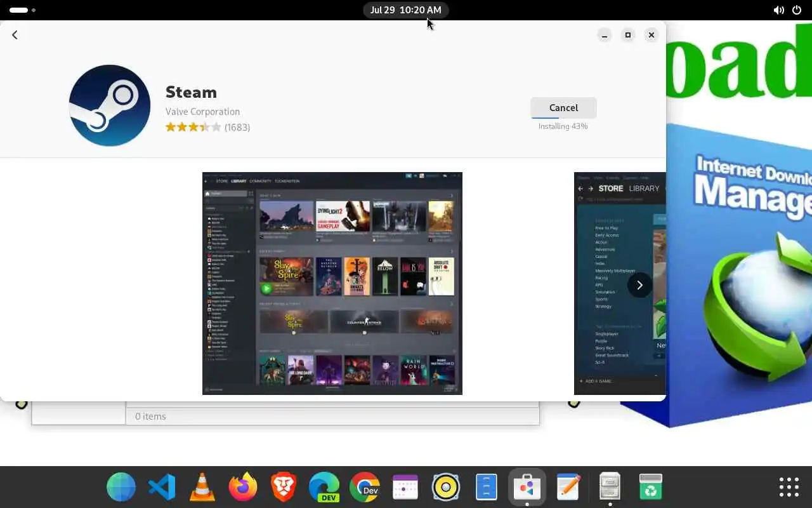Click the installation progress bar under Cancel

click(x=563, y=117)
